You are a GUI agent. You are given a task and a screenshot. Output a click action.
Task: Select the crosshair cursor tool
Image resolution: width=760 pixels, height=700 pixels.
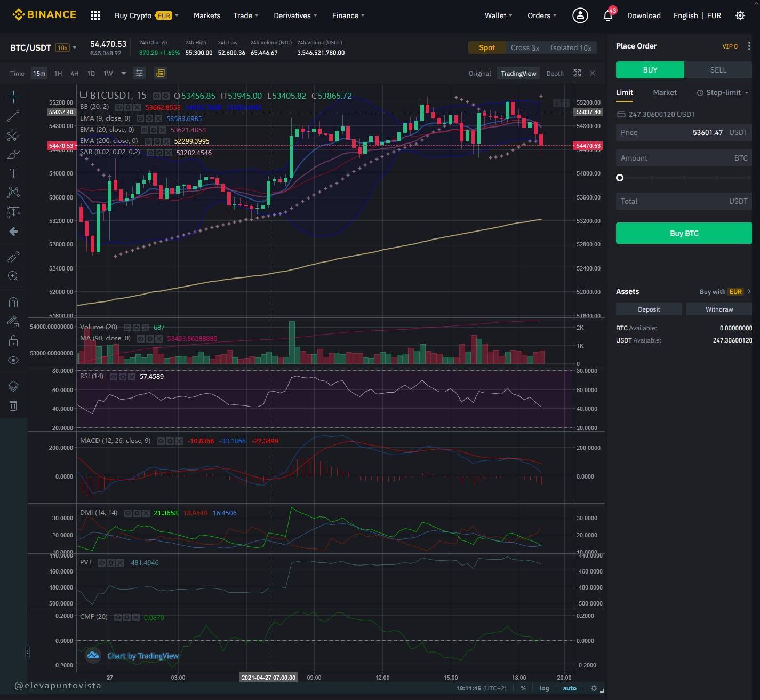pyautogui.click(x=13, y=97)
